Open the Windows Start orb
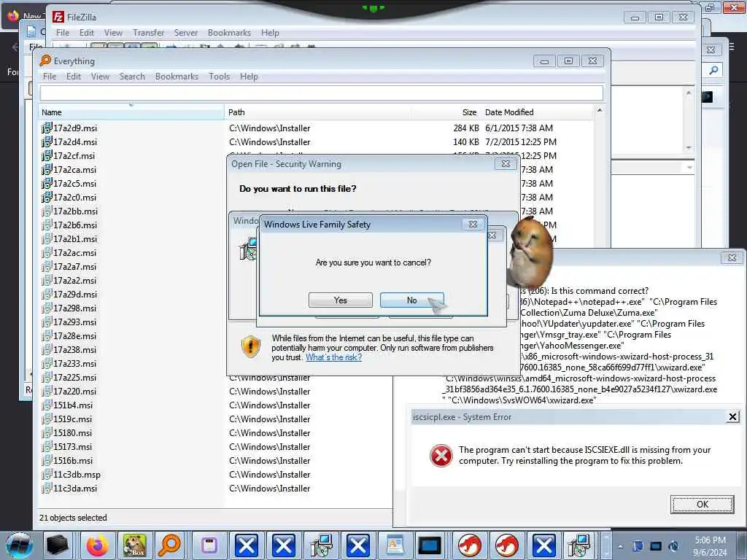 click(20, 545)
